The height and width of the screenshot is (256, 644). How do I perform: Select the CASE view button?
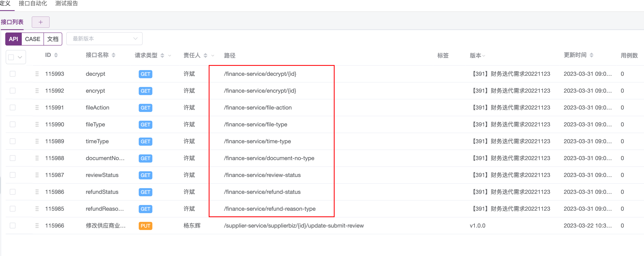tap(33, 39)
